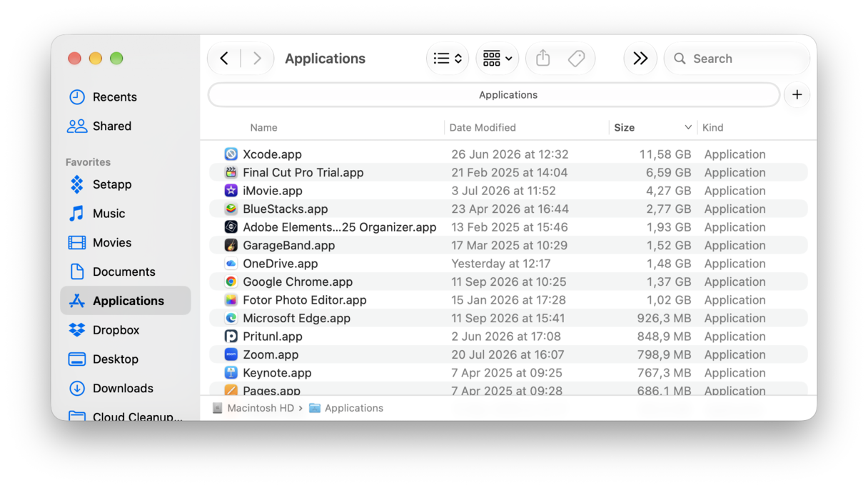Sort by the Date Modified column header
Image resolution: width=868 pixels, height=488 pixels.
click(x=483, y=128)
